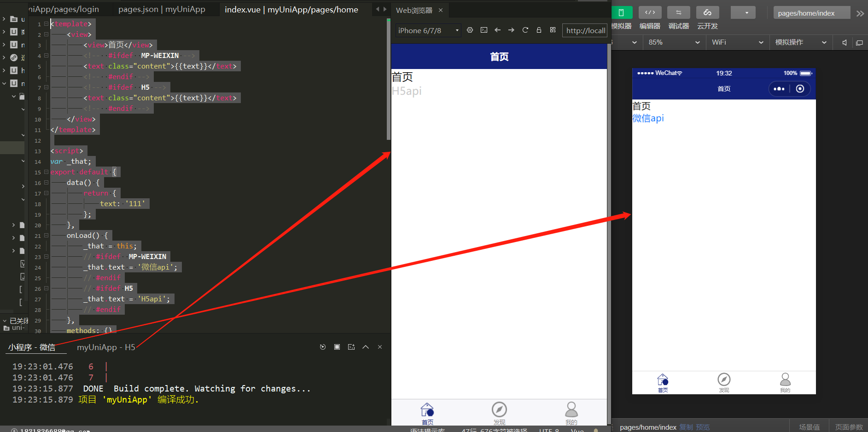Open 场景值 in simulator footer
The width and height of the screenshot is (868, 432).
coord(810,427)
